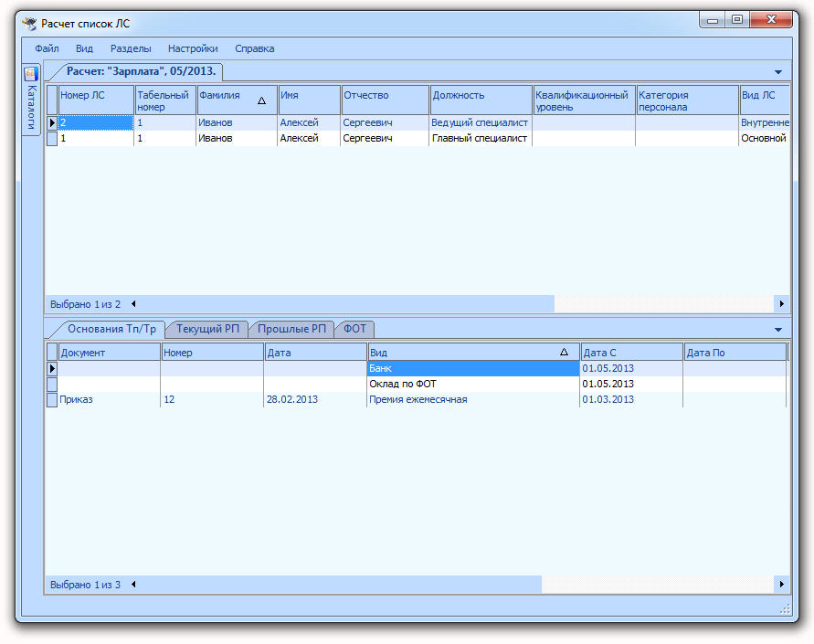814x644 pixels.
Task: Sort by the Должность column header
Action: (x=481, y=100)
